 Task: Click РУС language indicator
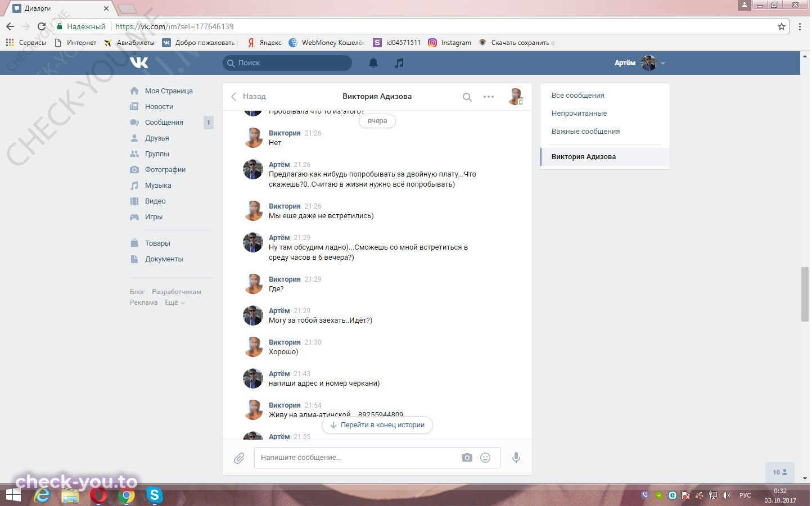pyautogui.click(x=745, y=495)
